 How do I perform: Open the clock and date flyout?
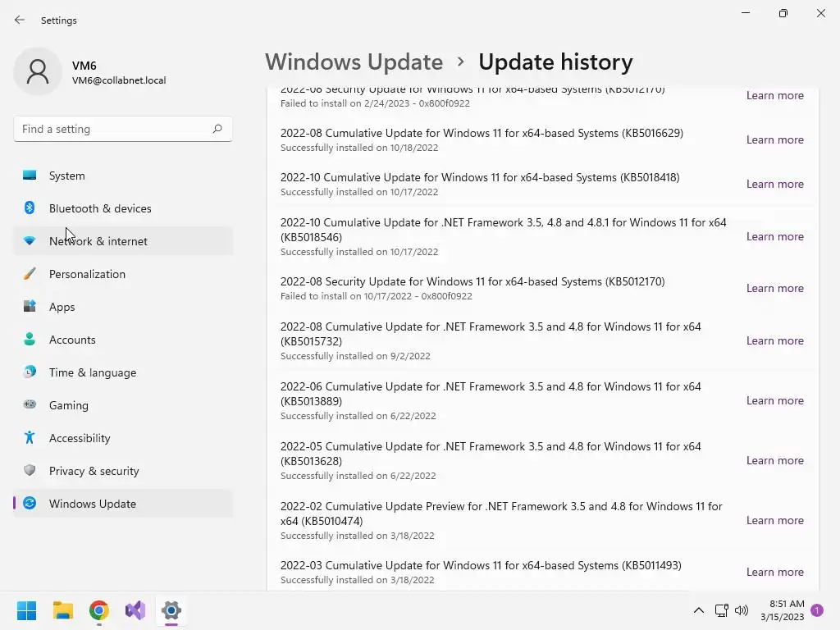[781, 610]
